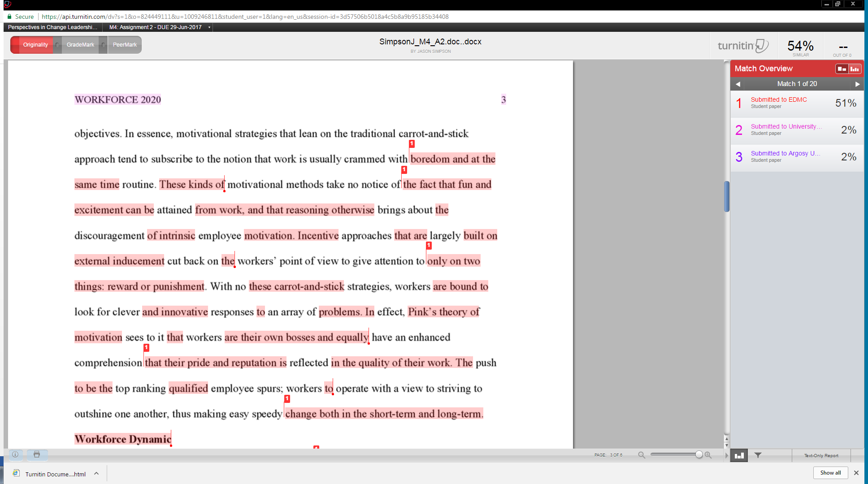The width and height of the screenshot is (868, 484).
Task: Open the Text-Only Report
Action: point(821,455)
